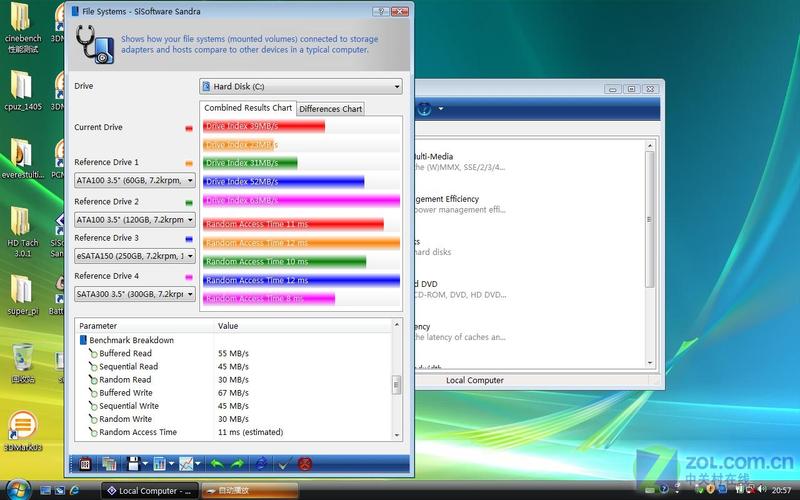Select the Sequential Write row
Viewport: 800px width, 500px height.
234,406
